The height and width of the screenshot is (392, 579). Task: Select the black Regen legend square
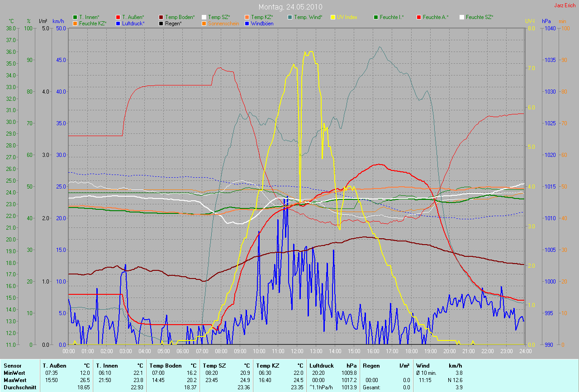pyautogui.click(x=161, y=24)
